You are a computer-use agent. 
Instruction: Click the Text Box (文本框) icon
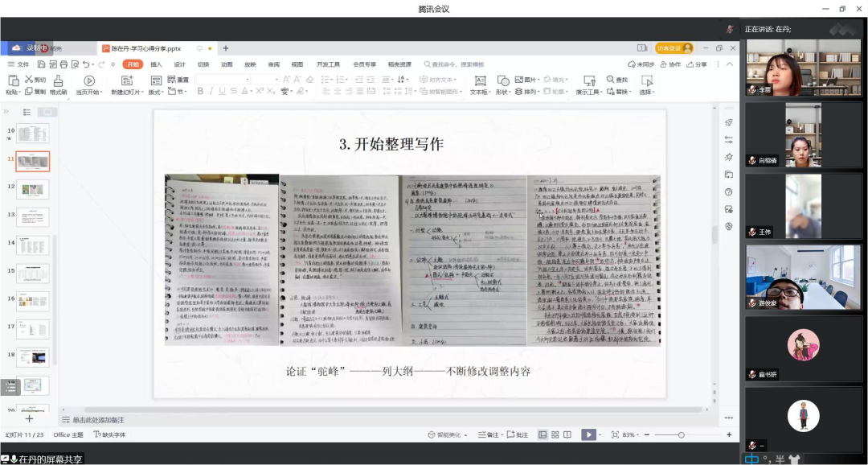point(480,80)
